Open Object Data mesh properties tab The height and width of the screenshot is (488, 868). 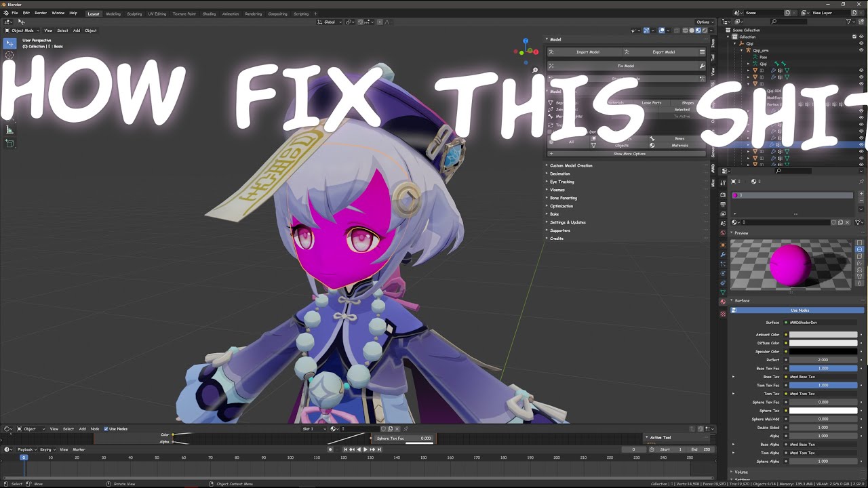click(723, 292)
